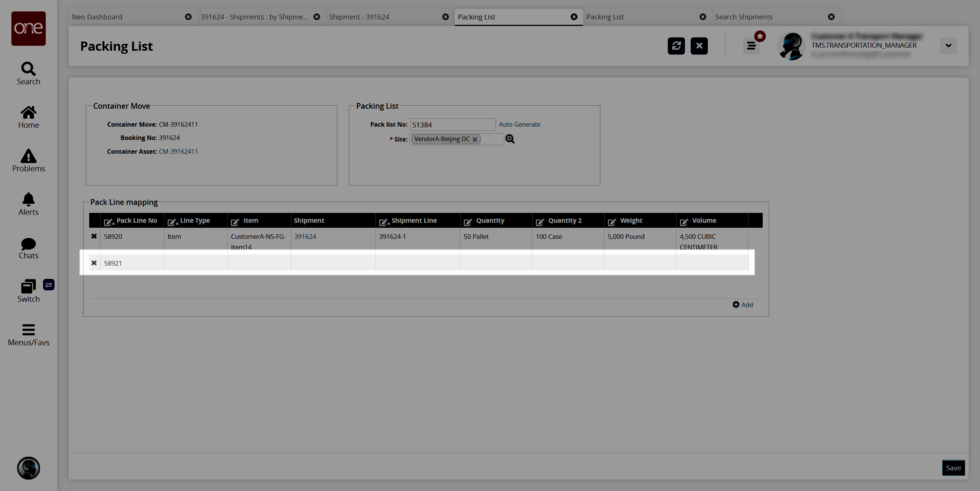
Task: Refresh the Packing List page
Action: click(x=676, y=46)
